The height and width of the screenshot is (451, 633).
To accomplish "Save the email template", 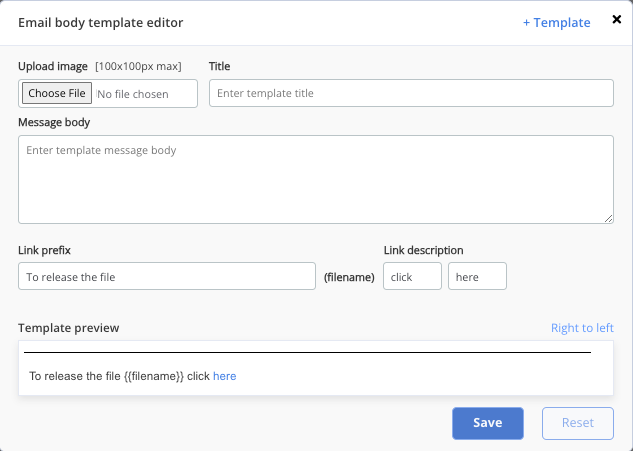I will [488, 423].
